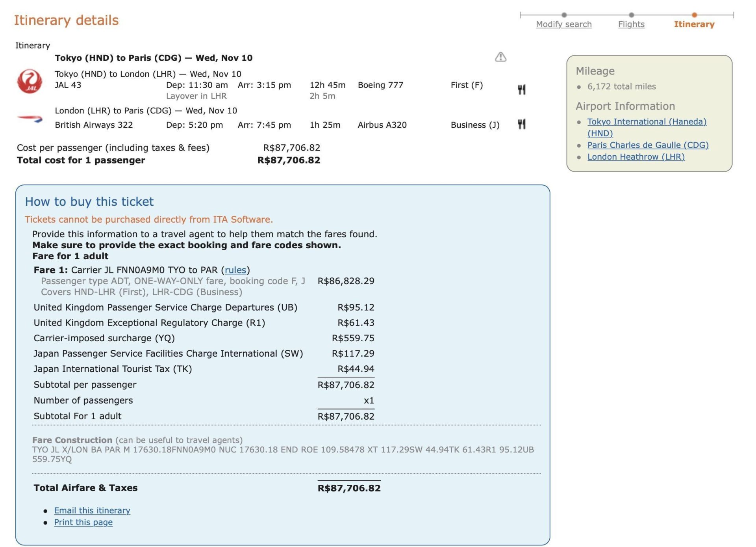
Task: Click Carrier-imposed surcharge (YQ) label
Action: point(104,338)
